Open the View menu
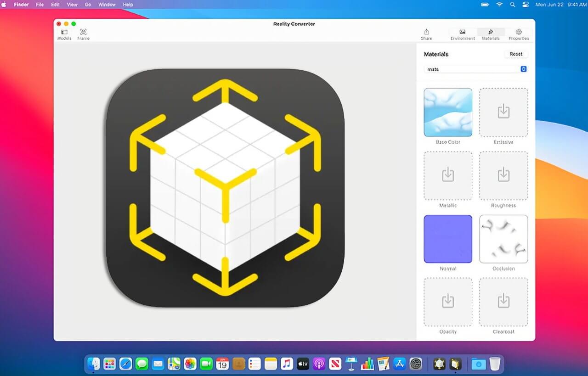This screenshot has width=588, height=376. 72,5
